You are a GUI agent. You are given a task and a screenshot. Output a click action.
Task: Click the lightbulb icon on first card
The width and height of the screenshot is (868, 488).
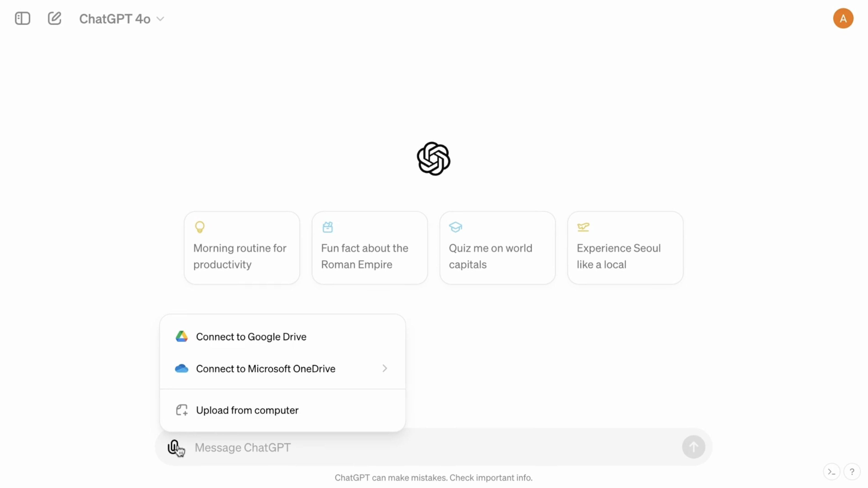(200, 227)
